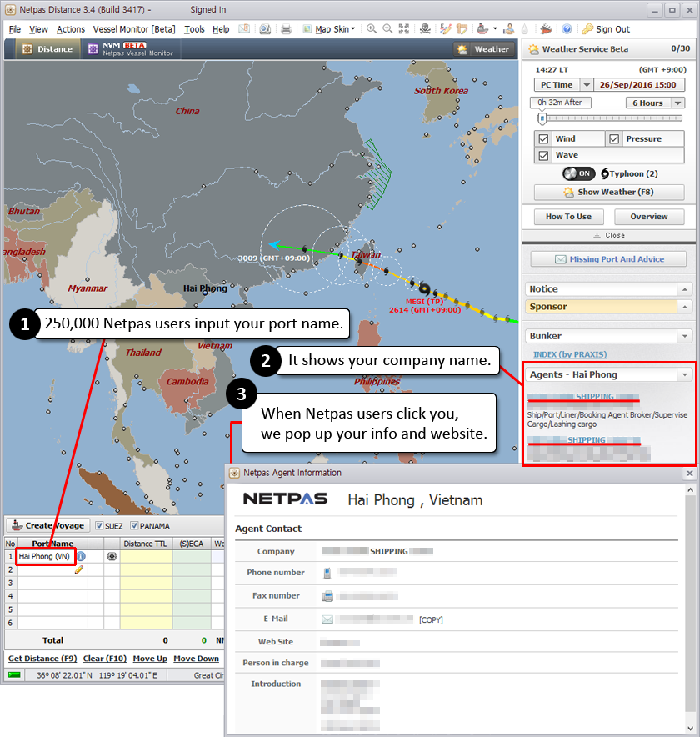Viewport: 700px width, 737px height.
Task: Collapse the Notice section
Action: [x=685, y=289]
